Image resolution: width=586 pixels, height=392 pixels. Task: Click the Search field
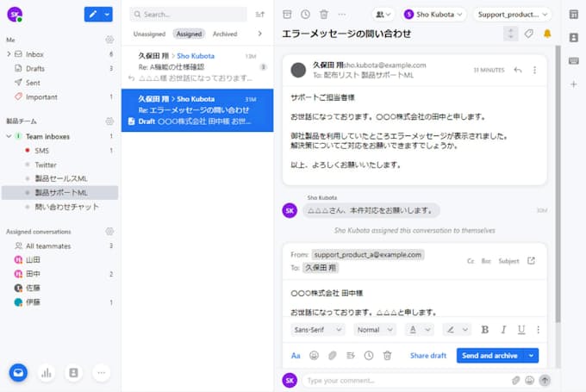pos(188,15)
